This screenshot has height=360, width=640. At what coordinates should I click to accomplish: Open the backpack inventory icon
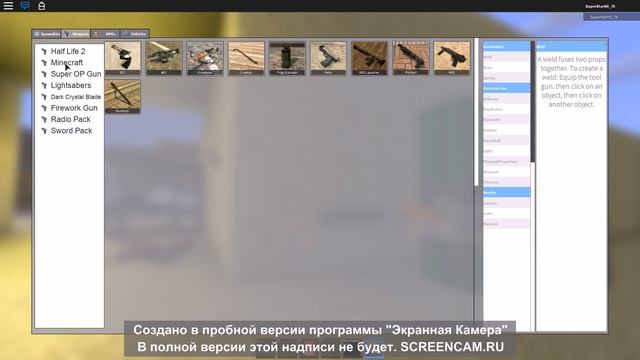(x=41, y=6)
